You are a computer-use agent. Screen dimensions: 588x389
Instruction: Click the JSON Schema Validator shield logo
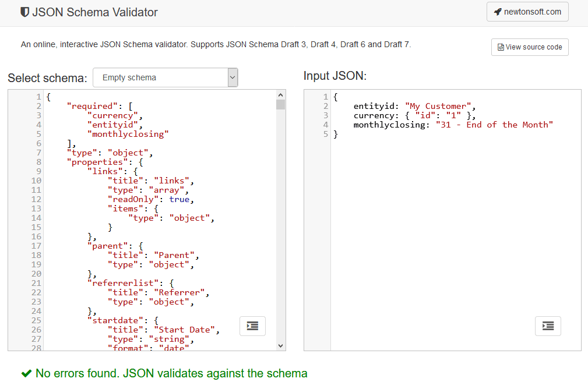(x=24, y=12)
